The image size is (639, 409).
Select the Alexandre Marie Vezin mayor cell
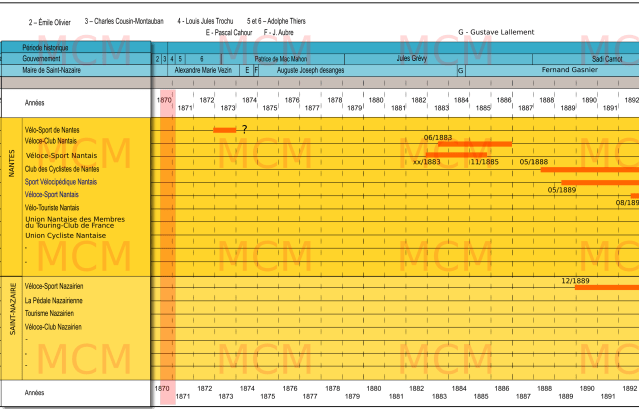click(203, 71)
